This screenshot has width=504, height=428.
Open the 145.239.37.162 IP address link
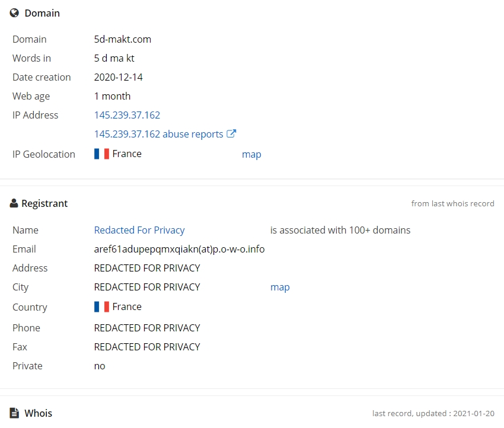tap(127, 115)
